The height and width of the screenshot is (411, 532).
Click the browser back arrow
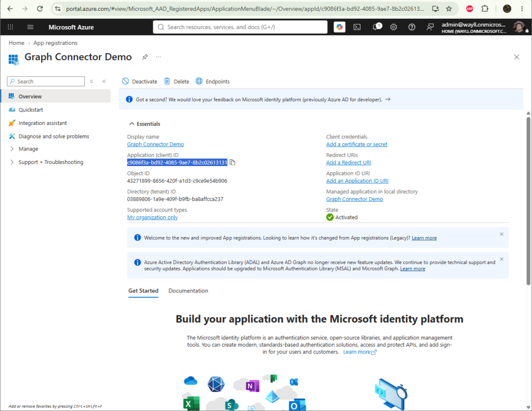click(10, 9)
